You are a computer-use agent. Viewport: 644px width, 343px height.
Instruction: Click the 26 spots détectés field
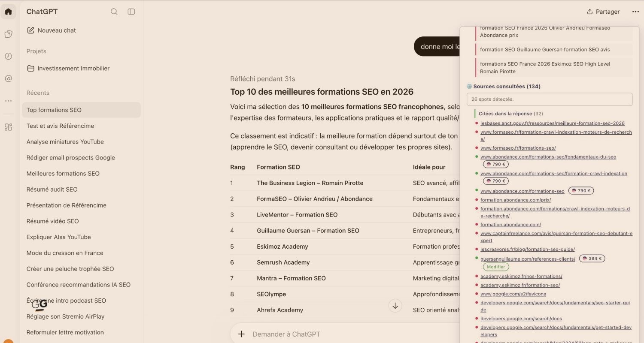[x=550, y=99]
